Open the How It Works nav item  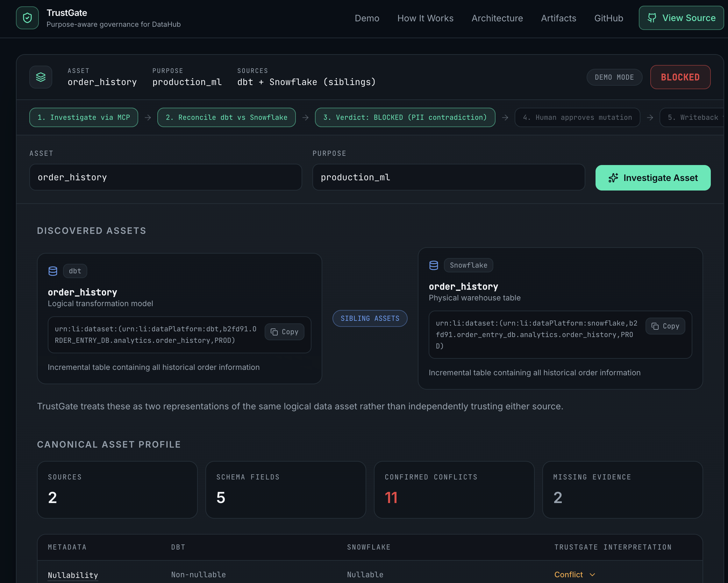pyautogui.click(x=425, y=18)
